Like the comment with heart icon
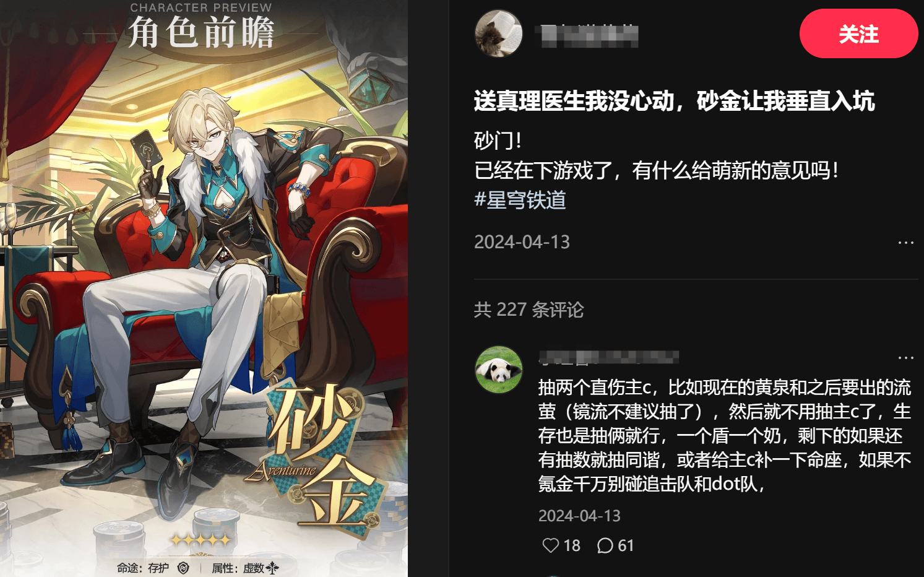Image resolution: width=924 pixels, height=577 pixels. click(x=550, y=545)
